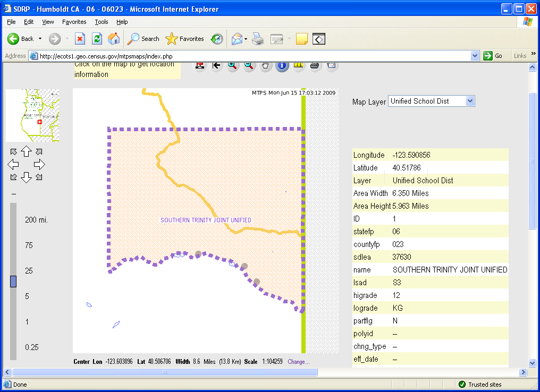Click the overview map thumbnail
Screen dimensions: 540x392
pyautogui.click(x=32, y=115)
